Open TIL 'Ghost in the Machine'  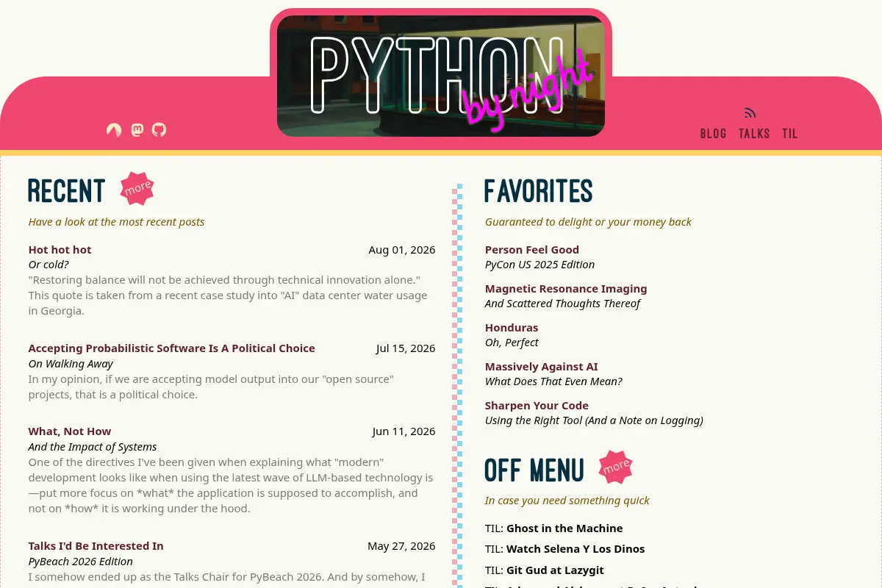(564, 528)
